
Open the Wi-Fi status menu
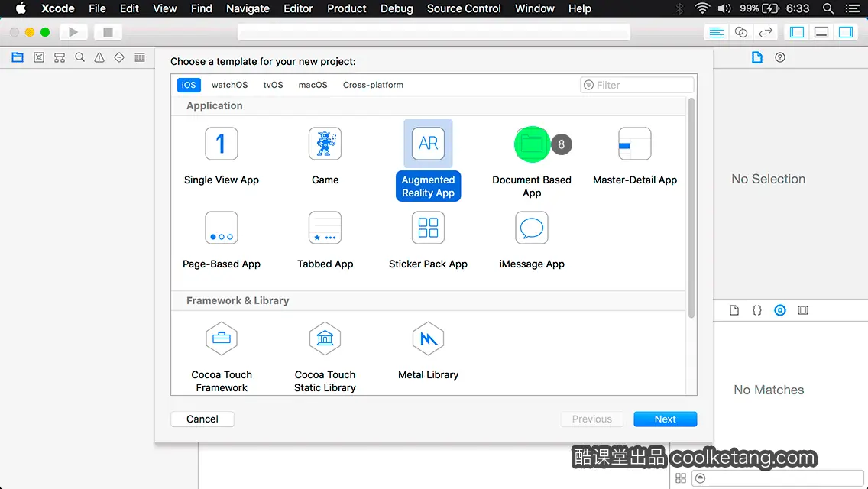(702, 8)
